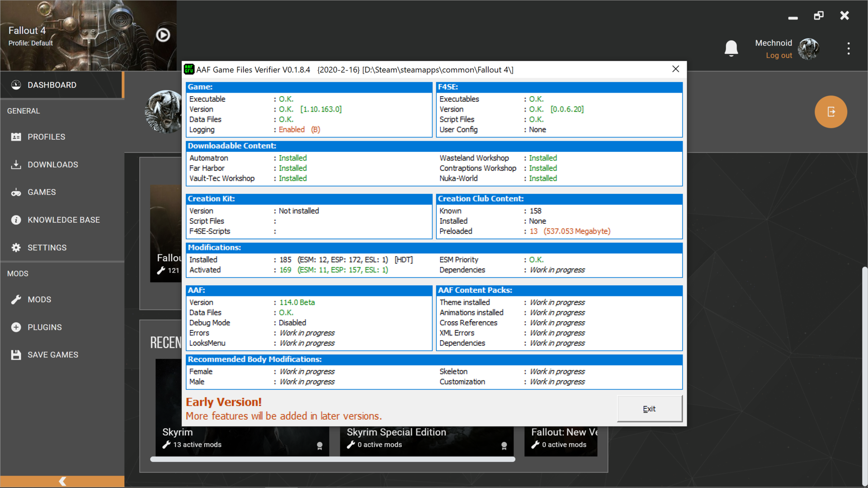Open the DASHBOARD menu item
Image resolution: width=868 pixels, height=488 pixels.
click(61, 85)
